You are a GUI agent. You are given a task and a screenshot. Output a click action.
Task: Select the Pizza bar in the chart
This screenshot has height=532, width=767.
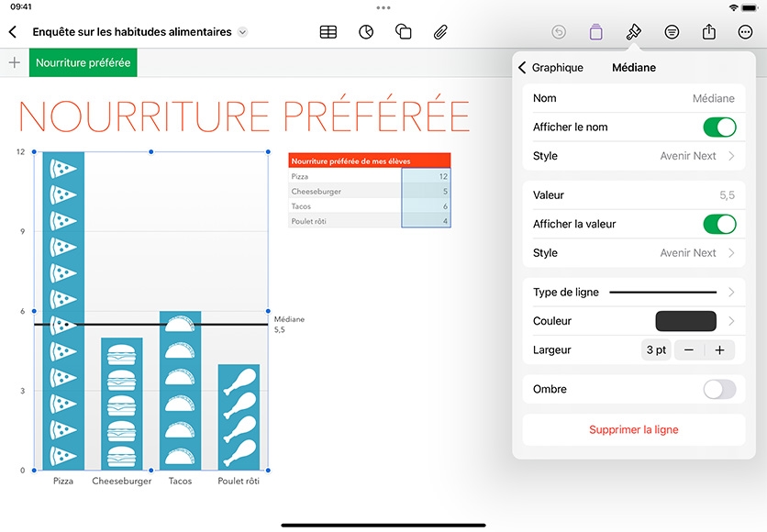tap(63, 311)
